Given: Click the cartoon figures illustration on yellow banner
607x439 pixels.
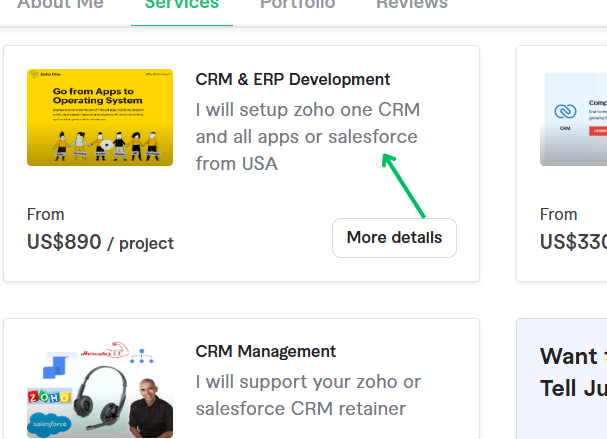Looking at the screenshot, I should [100, 138].
